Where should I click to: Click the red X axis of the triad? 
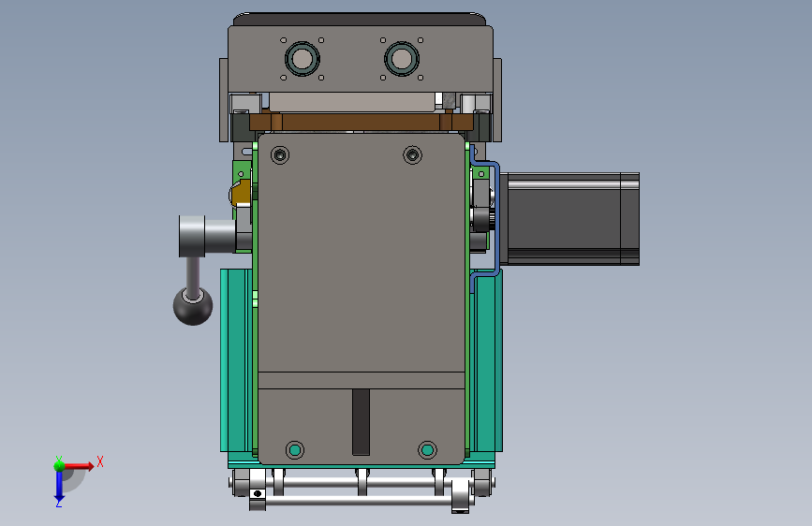pos(78,466)
